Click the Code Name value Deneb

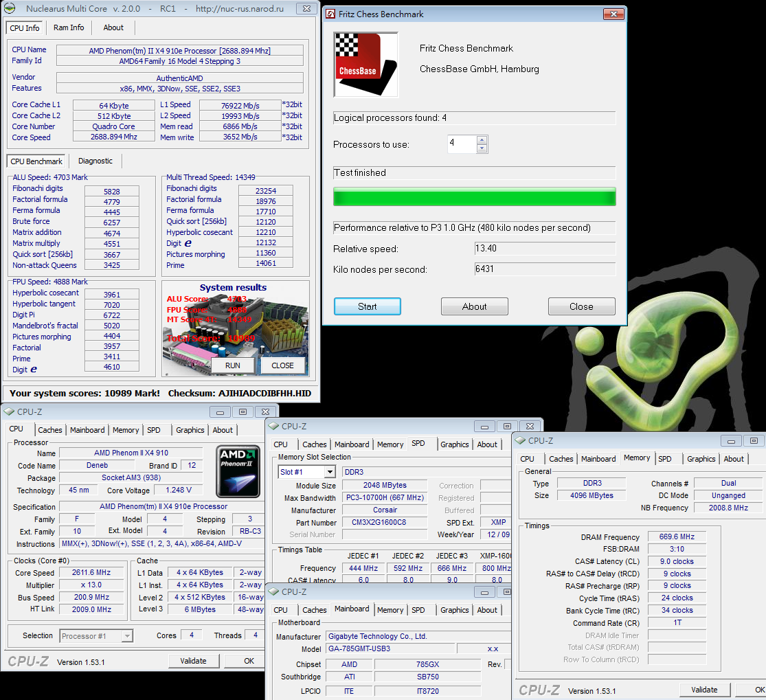click(x=98, y=465)
